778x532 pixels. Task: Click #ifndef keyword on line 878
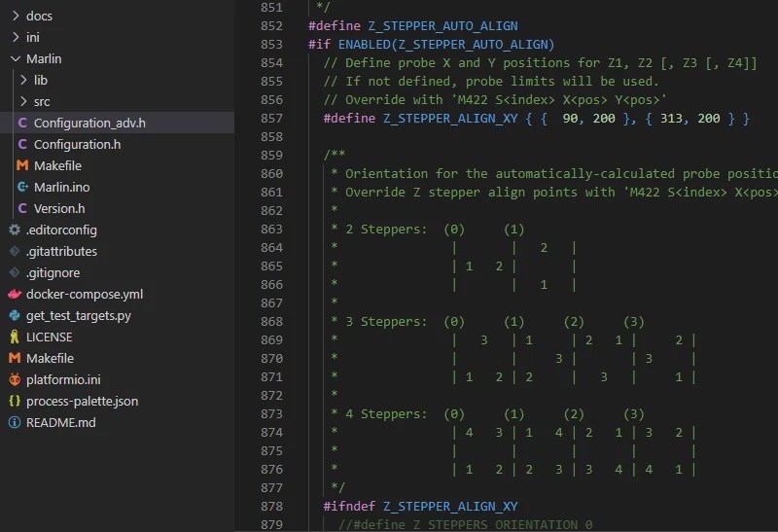pos(349,506)
